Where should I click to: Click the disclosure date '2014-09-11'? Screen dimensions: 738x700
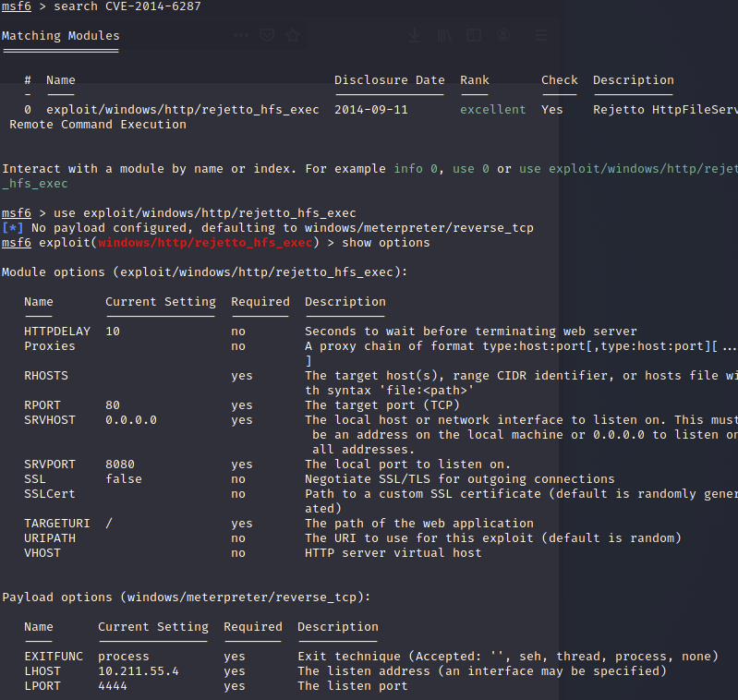point(371,110)
